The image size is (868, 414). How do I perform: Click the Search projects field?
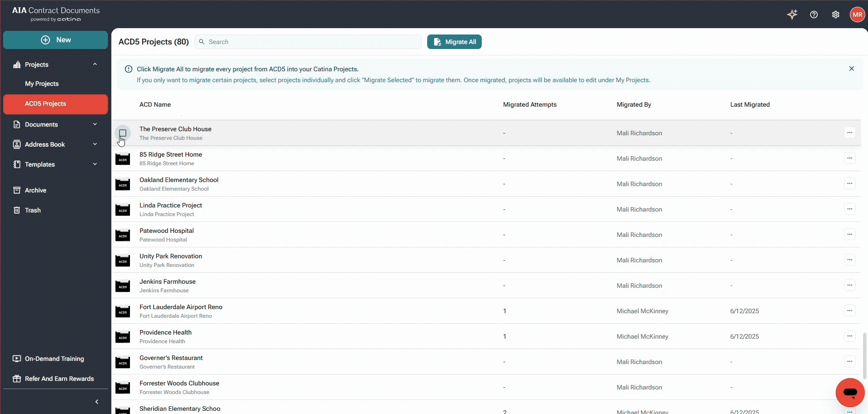(x=308, y=42)
